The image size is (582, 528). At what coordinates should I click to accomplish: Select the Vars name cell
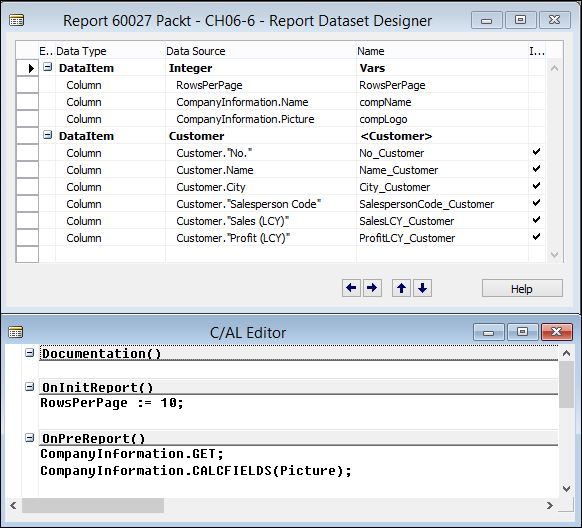pyautogui.click(x=442, y=68)
